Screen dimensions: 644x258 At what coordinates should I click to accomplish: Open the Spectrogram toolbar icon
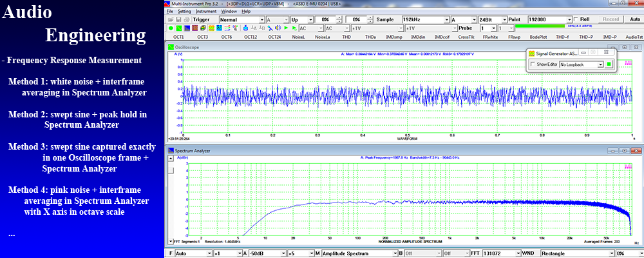click(194, 28)
